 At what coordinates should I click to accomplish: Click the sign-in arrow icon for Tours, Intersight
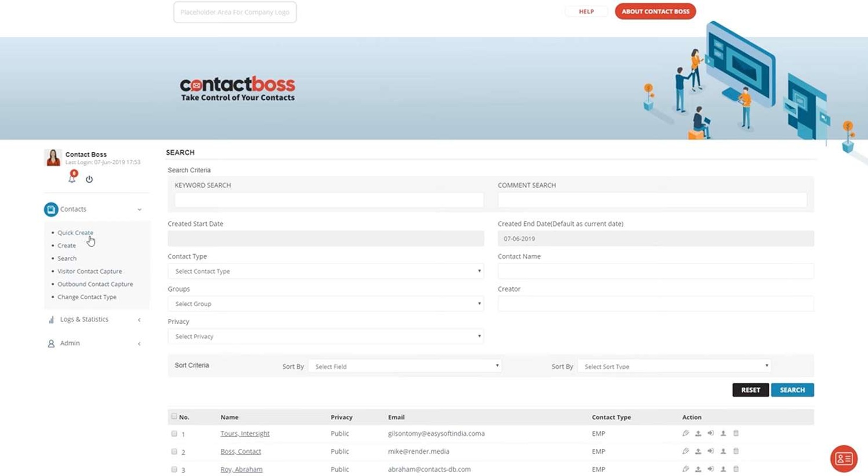[711, 433]
